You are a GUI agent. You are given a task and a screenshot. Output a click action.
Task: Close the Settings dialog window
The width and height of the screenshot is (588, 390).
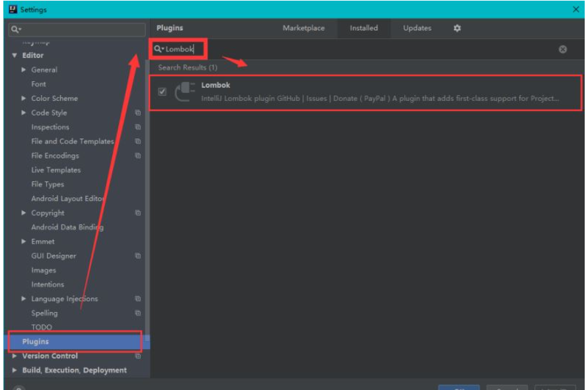click(575, 9)
